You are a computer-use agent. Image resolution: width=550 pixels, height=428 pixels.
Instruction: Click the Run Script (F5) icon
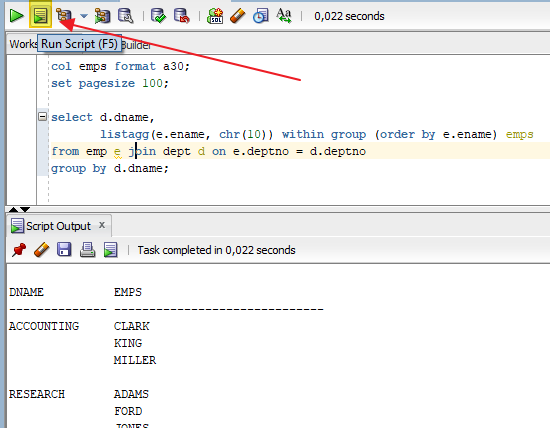pos(40,16)
